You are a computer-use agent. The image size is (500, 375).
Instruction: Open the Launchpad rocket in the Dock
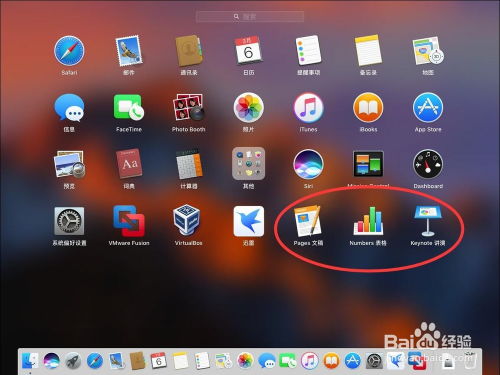point(73,361)
